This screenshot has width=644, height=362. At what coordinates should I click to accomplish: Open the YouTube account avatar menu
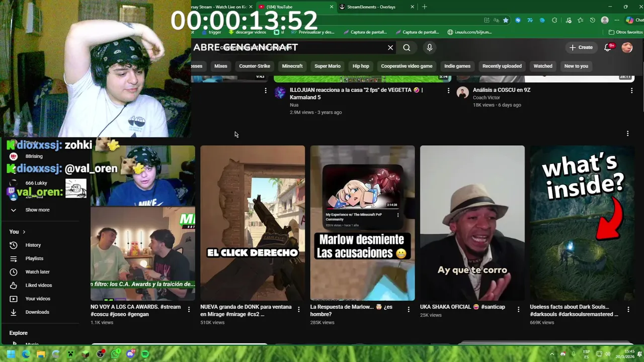tap(627, 47)
